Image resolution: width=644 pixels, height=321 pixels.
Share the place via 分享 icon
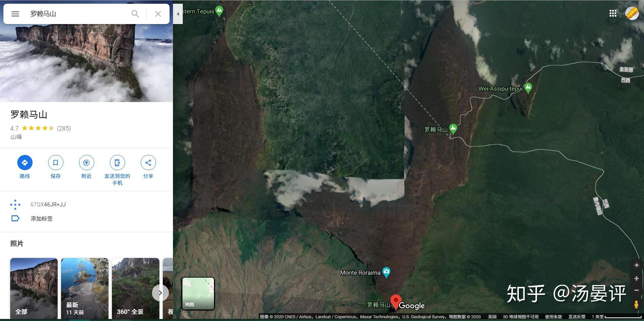pyautogui.click(x=148, y=163)
